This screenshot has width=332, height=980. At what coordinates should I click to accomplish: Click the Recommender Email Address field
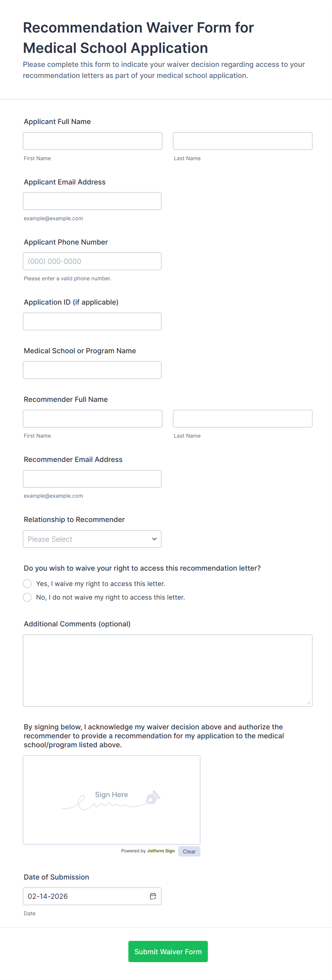pyautogui.click(x=92, y=479)
